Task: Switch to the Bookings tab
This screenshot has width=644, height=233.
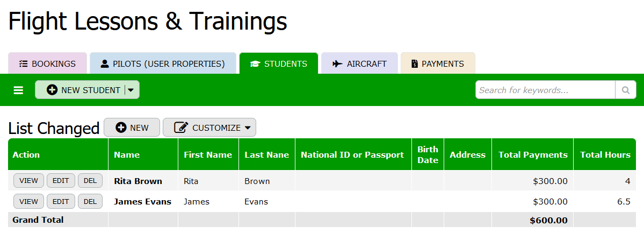Action: [x=47, y=64]
